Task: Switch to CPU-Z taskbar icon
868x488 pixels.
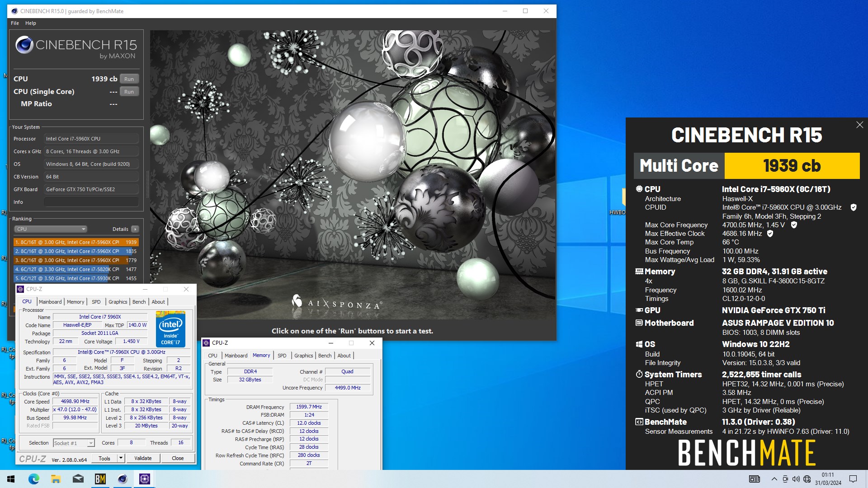Action: (144, 479)
